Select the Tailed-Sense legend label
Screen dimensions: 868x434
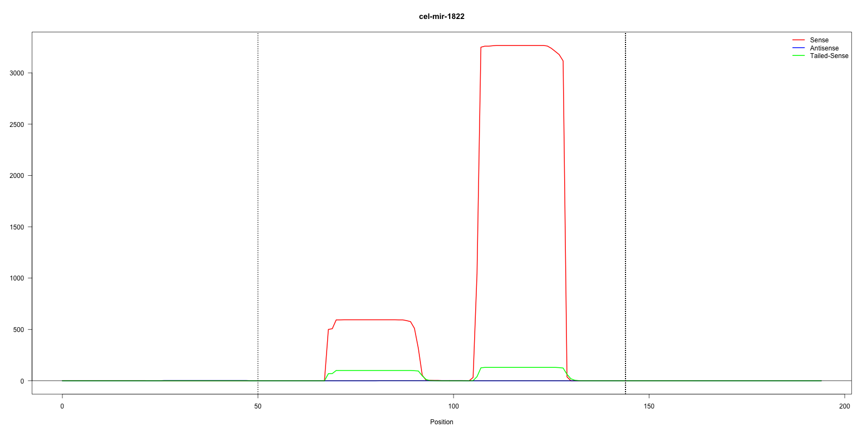click(828, 56)
